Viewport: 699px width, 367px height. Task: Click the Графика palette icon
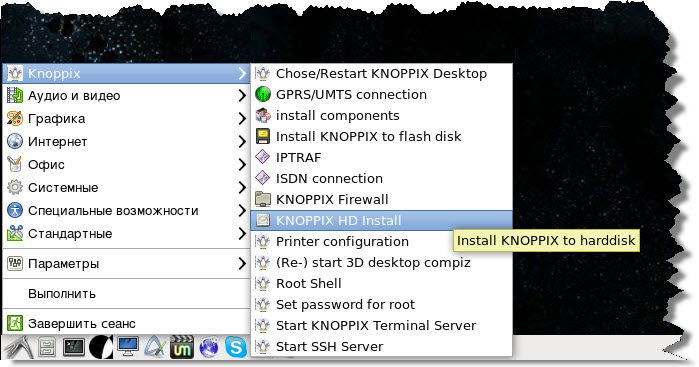click(x=15, y=119)
